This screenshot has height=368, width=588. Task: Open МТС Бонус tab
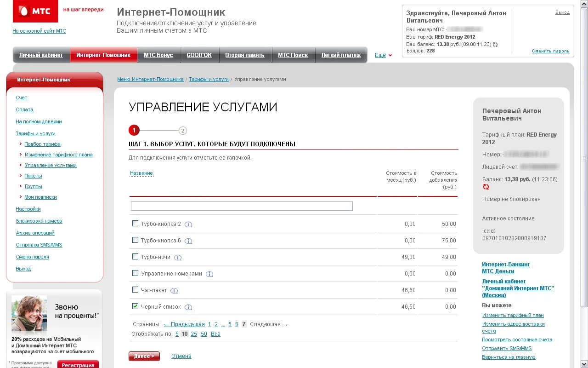158,55
